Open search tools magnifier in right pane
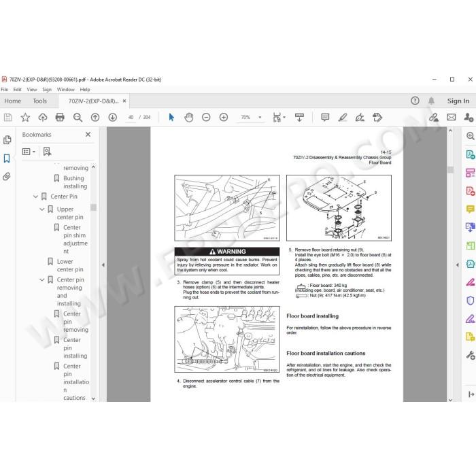The image size is (476, 476). click(471, 136)
